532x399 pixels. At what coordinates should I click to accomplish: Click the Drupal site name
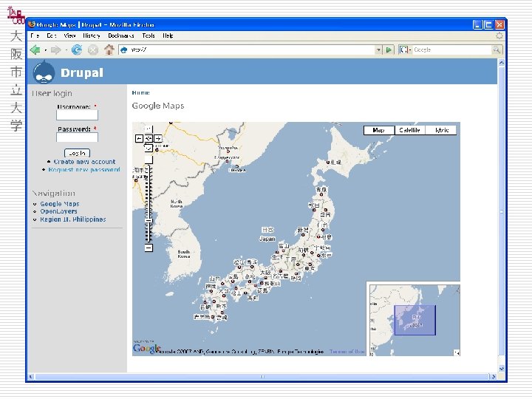click(82, 72)
